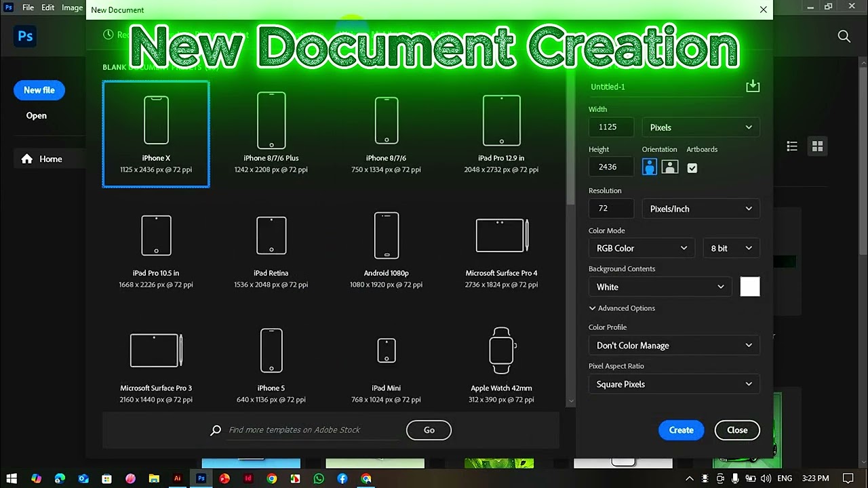This screenshot has height=488, width=868.
Task: Select the iPhone X preset
Action: click(156, 134)
